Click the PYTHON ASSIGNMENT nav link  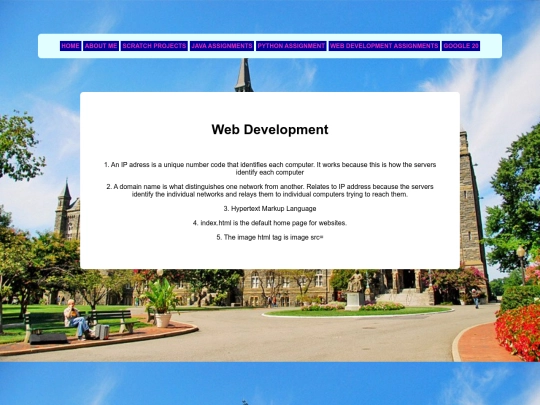click(291, 46)
